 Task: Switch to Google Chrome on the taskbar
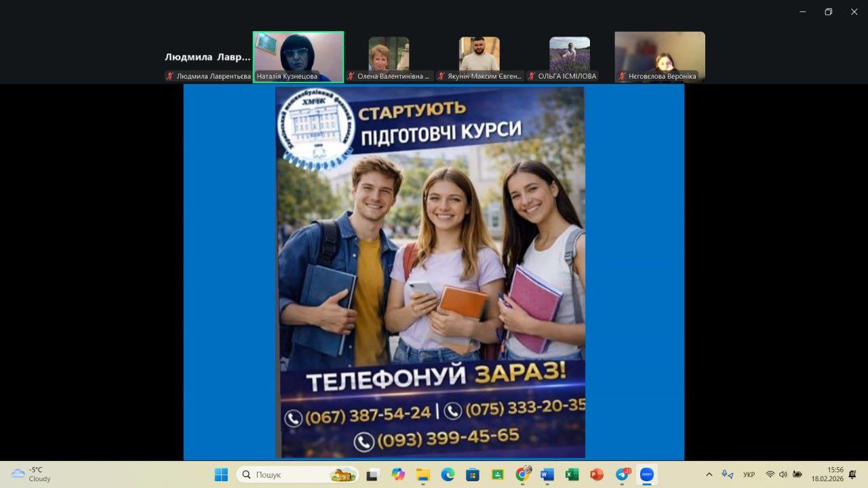pos(522,474)
